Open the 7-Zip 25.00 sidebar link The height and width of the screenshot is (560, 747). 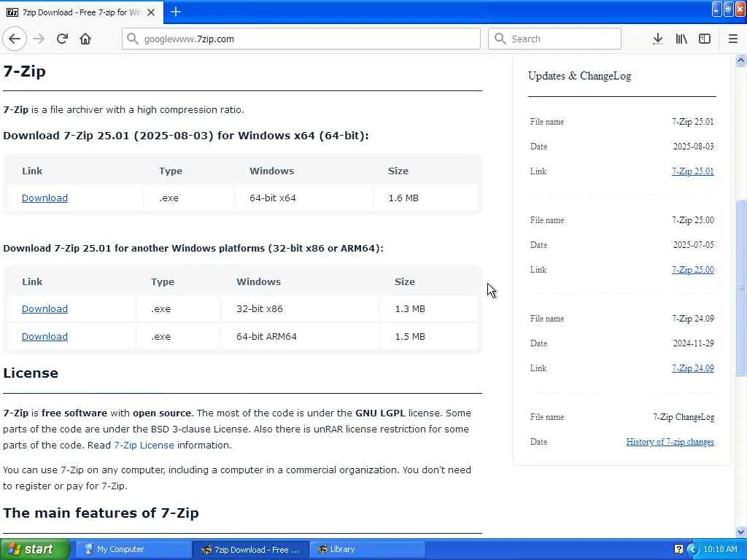tap(693, 270)
